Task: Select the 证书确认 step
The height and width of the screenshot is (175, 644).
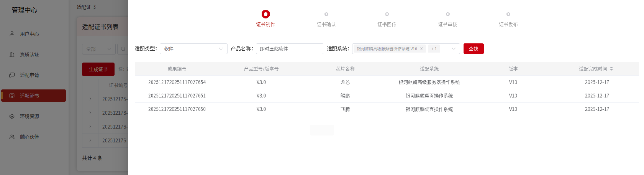Action: [326, 14]
